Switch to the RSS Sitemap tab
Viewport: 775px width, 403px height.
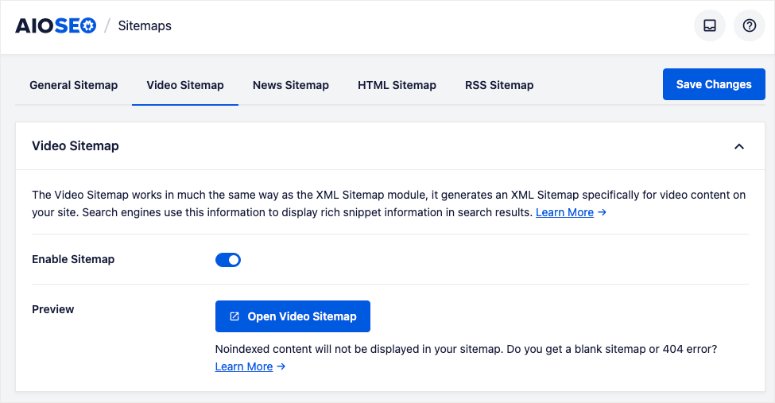click(499, 85)
